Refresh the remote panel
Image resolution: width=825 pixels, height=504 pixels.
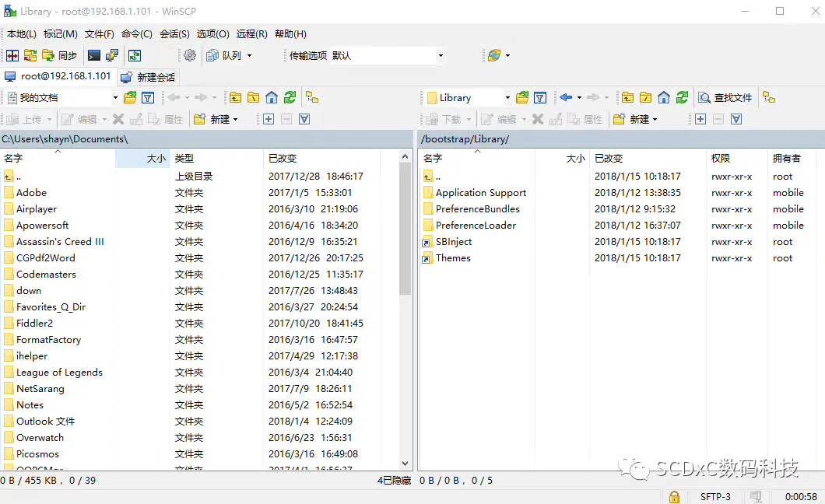coord(682,97)
